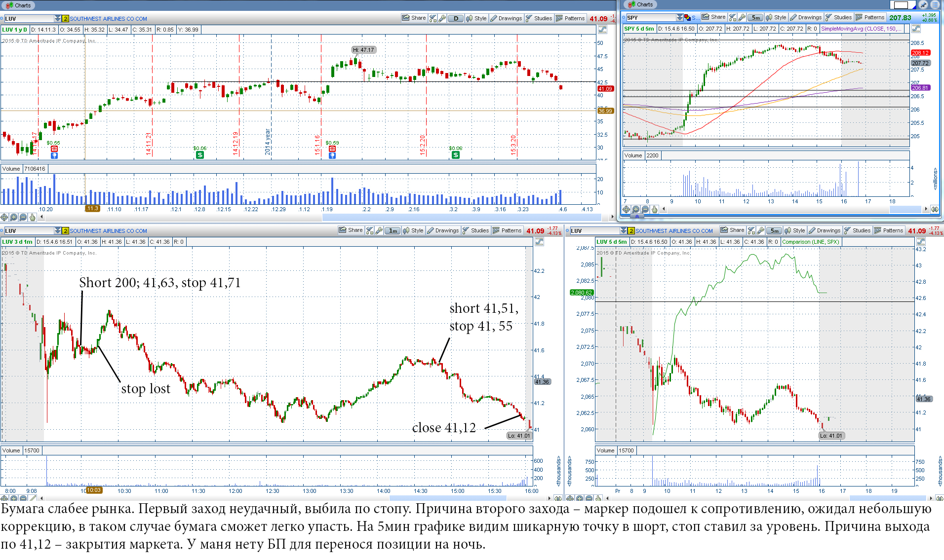This screenshot has width=944, height=560.
Task: Expand symbol dropdown next to LUV in daily chart
Action: pos(58,19)
